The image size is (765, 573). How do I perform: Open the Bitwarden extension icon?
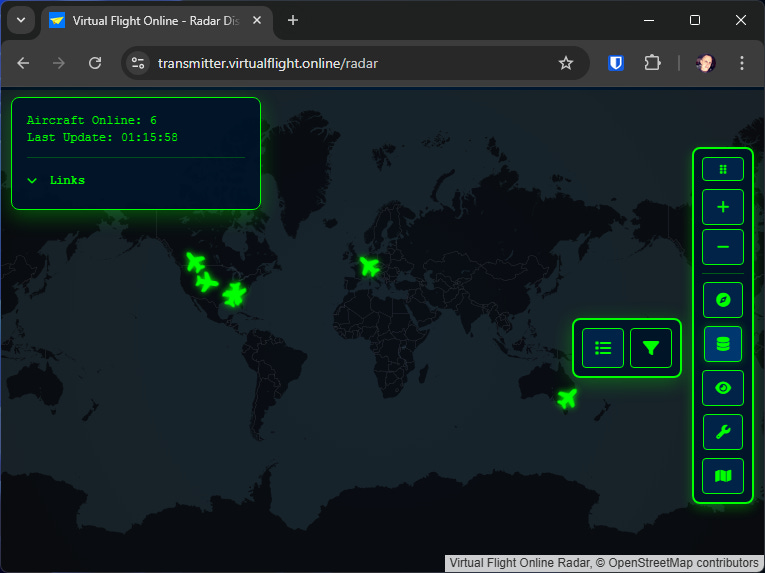(616, 63)
